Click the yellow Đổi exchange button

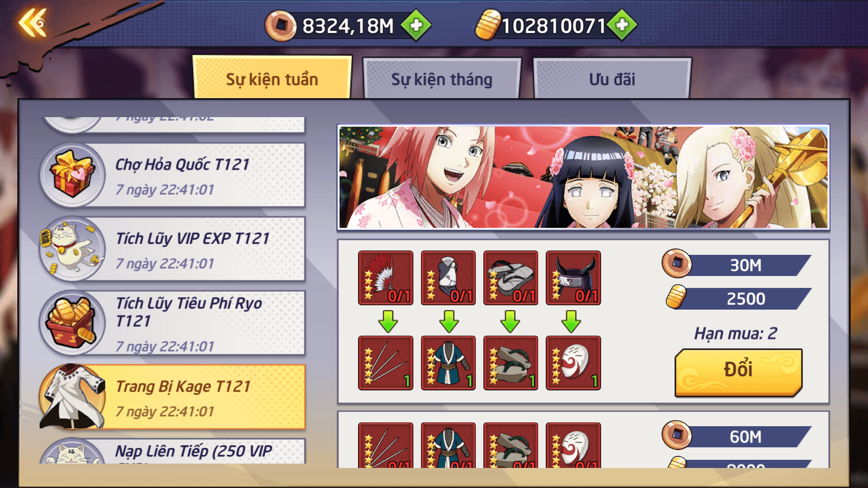(738, 372)
